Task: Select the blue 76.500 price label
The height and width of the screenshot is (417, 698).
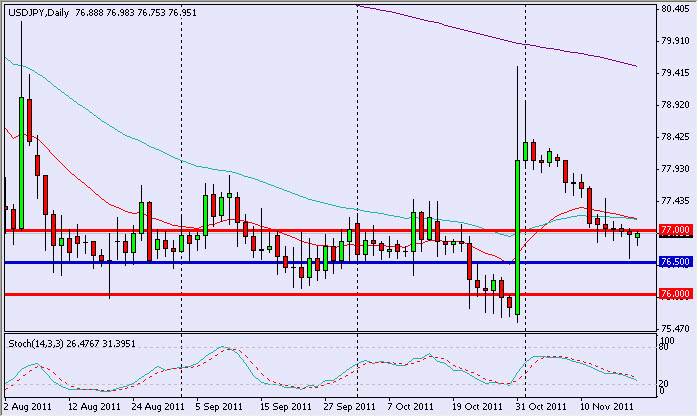Action: click(x=675, y=262)
